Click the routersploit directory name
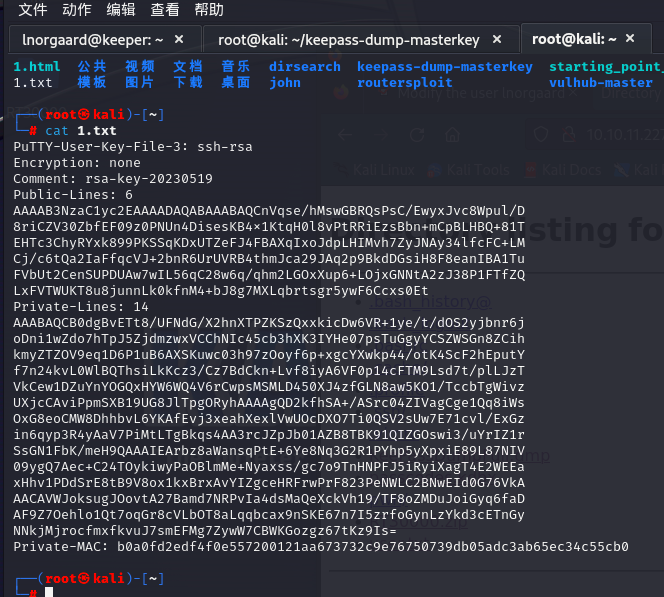 (404, 83)
